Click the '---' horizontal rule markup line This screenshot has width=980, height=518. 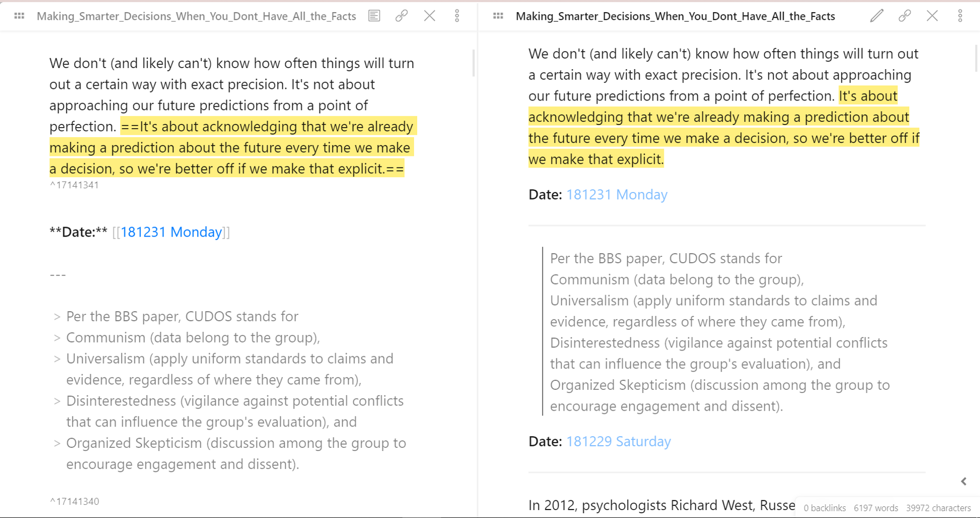click(x=58, y=274)
